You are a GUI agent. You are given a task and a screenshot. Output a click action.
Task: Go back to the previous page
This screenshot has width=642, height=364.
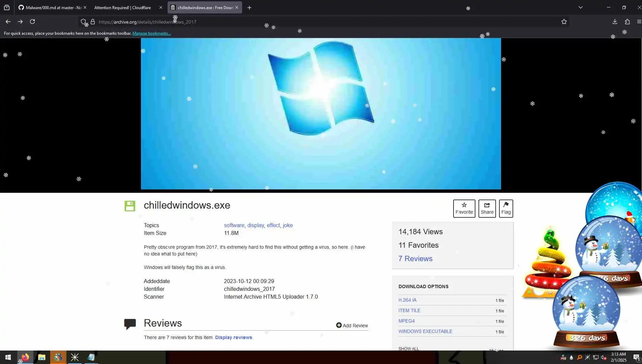pyautogui.click(x=8, y=22)
